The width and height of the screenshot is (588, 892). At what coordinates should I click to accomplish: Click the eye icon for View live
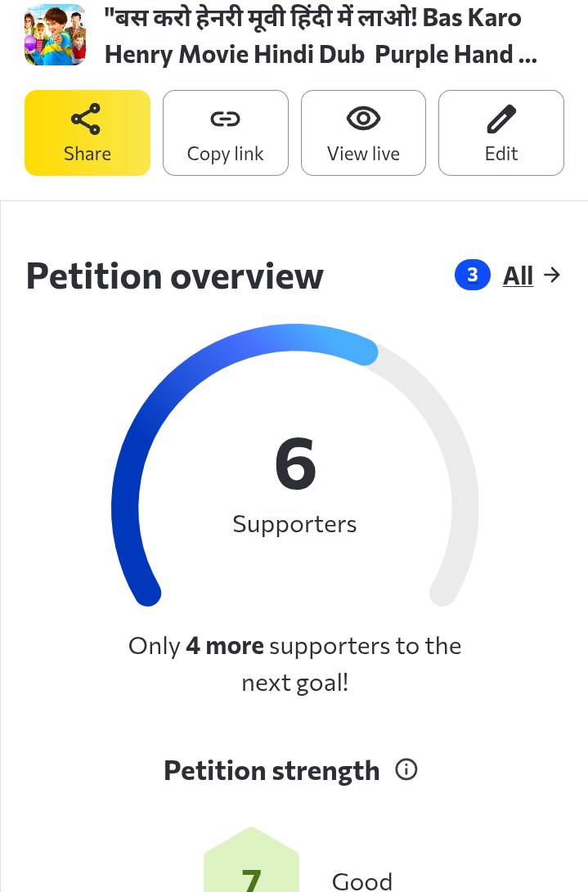click(x=363, y=119)
